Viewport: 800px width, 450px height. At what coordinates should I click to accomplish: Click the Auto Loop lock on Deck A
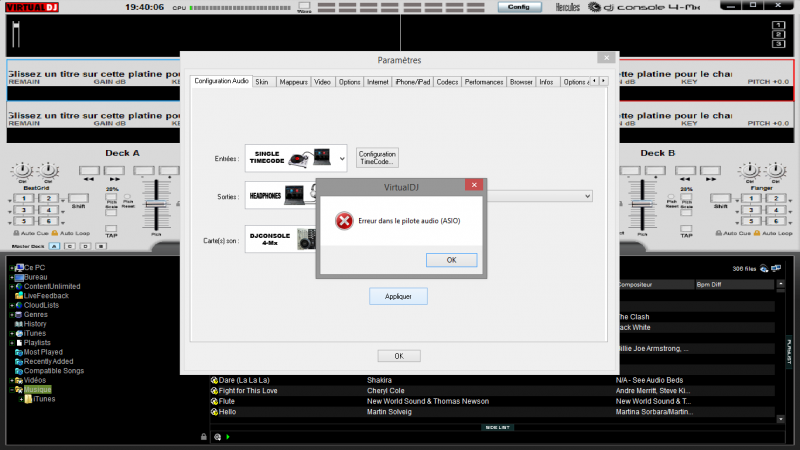pos(55,233)
